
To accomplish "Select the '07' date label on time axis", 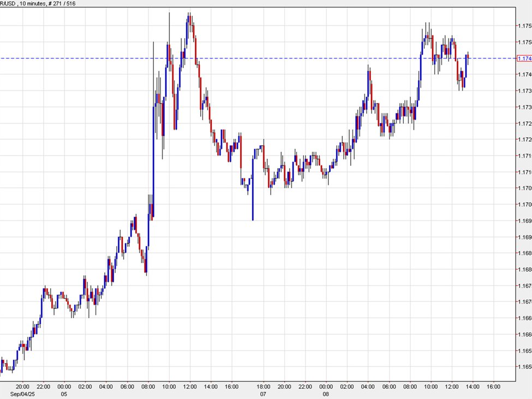I will 264,394.
